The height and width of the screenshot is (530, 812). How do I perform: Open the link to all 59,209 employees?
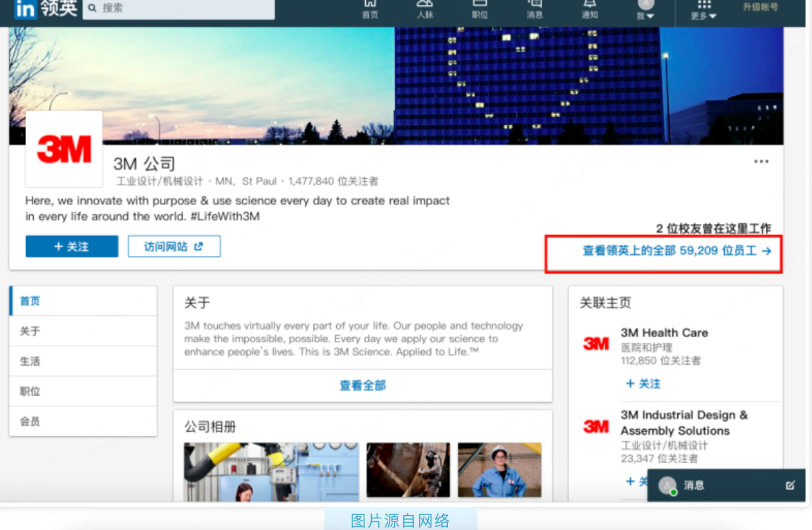(x=677, y=251)
